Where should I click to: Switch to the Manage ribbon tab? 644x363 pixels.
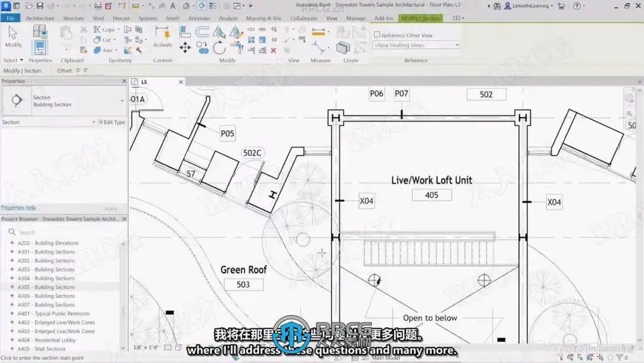355,18
